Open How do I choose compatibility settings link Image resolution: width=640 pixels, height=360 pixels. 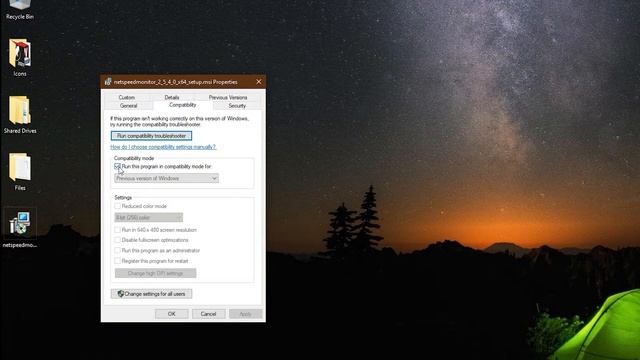pos(163,147)
